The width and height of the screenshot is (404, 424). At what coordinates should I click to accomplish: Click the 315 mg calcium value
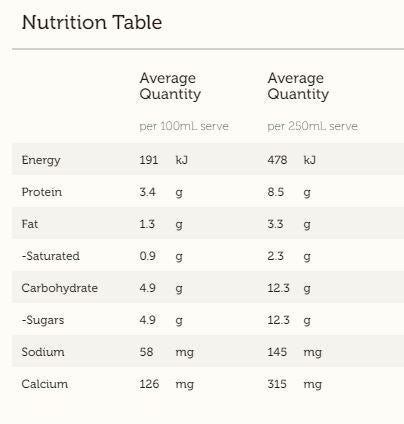(295, 384)
